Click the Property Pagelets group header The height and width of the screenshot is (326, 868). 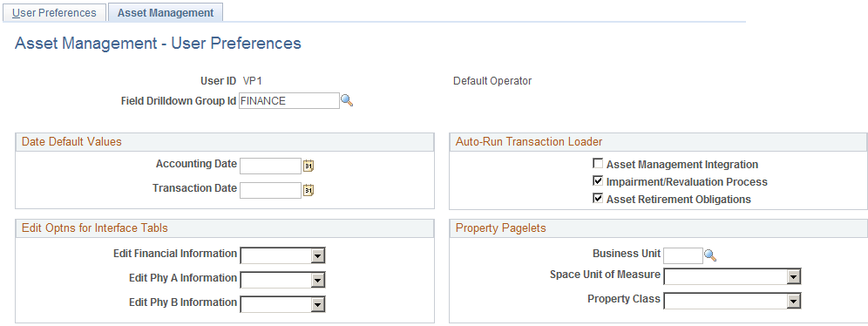(492, 228)
